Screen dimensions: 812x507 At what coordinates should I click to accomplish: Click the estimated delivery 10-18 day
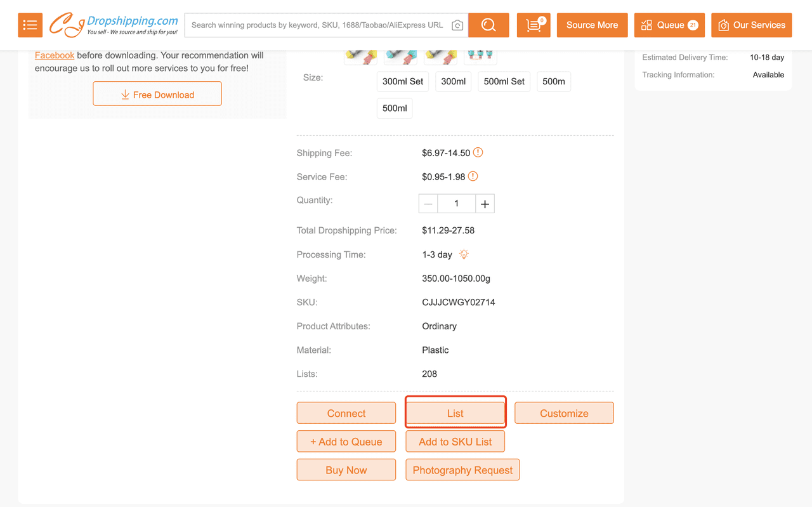[767, 57]
